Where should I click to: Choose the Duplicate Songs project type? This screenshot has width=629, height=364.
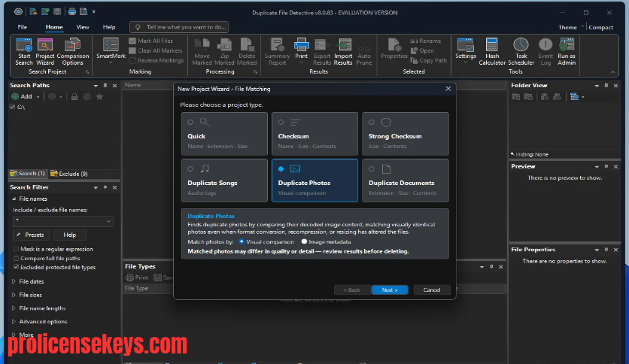pos(224,180)
